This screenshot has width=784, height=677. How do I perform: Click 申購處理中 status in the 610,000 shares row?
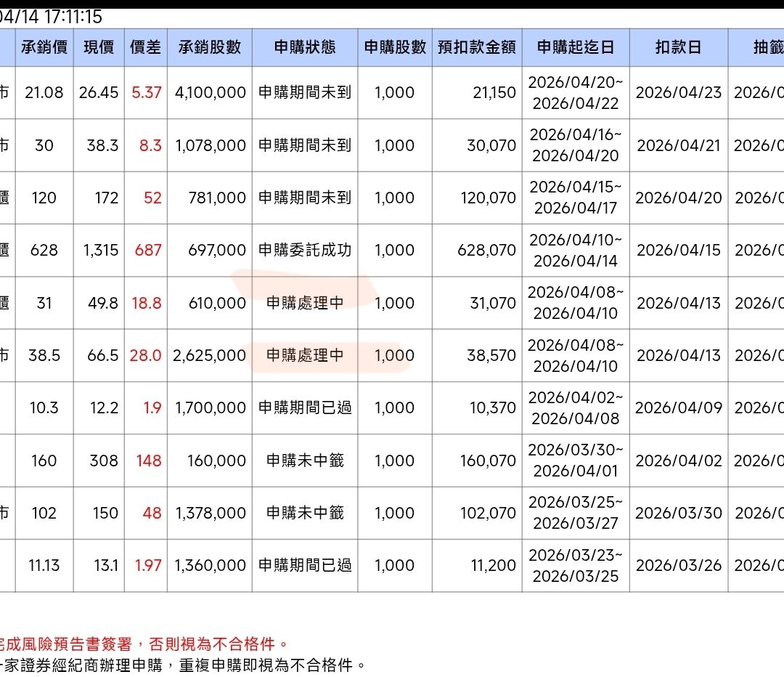(305, 303)
